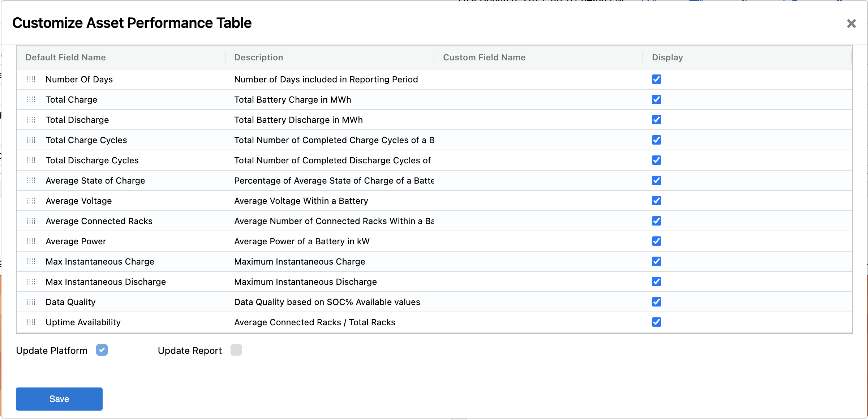Click drag handle beside Max Instantaneous Discharge
This screenshot has width=868, height=420.
[x=31, y=282]
